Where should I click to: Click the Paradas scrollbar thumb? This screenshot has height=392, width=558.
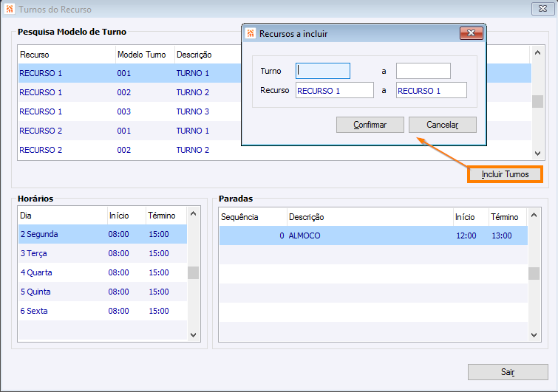tap(534, 274)
